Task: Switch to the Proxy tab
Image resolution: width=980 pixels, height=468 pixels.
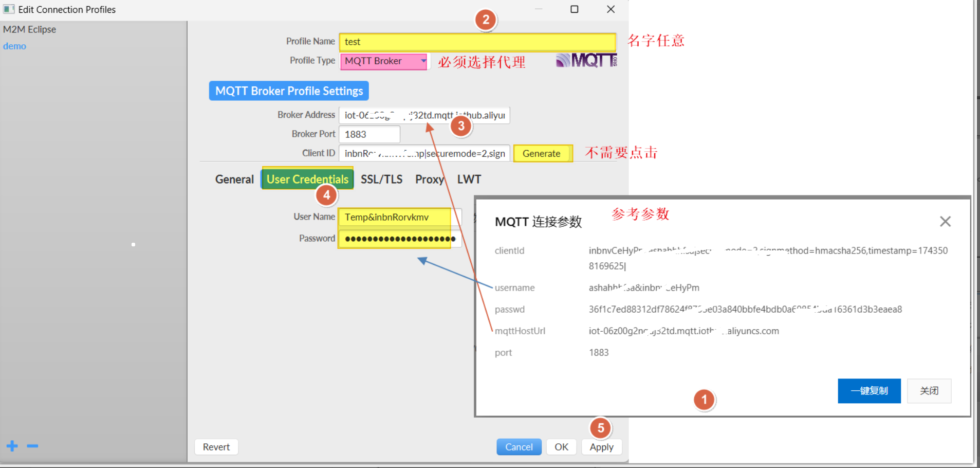Action: coord(430,179)
